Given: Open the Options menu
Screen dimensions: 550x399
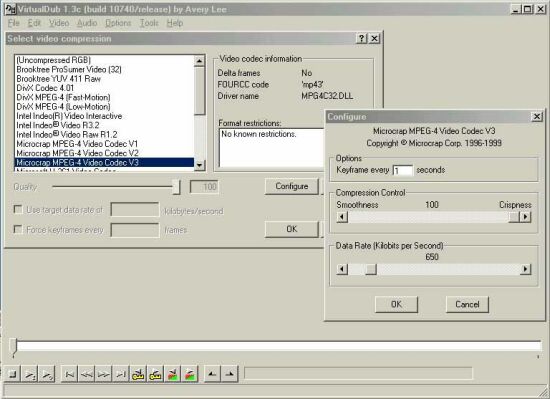Looking at the screenshot, I should click(118, 23).
